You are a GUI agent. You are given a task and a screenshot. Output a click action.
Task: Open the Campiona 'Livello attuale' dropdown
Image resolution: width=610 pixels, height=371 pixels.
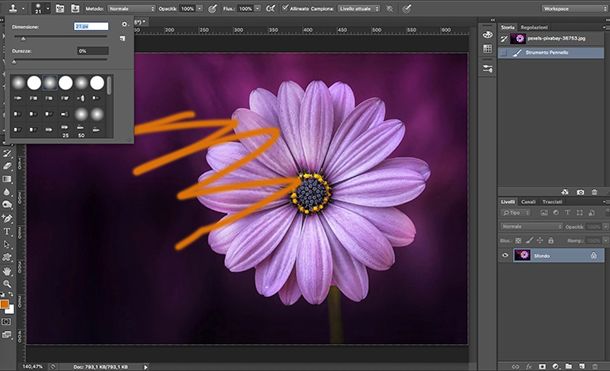point(358,9)
